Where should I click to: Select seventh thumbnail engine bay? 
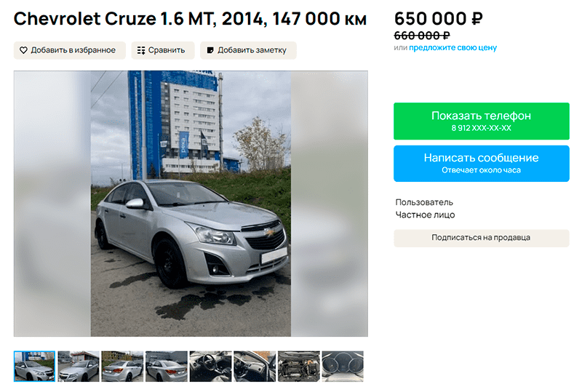[299, 367]
